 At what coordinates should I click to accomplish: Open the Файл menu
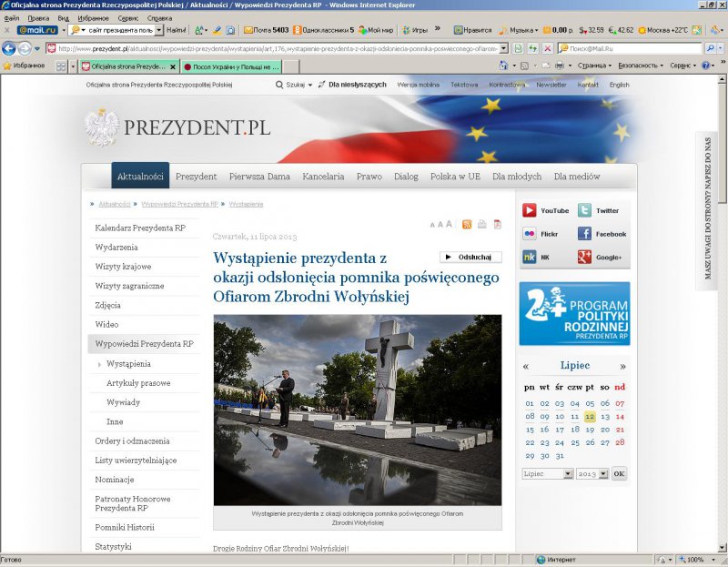[12, 18]
